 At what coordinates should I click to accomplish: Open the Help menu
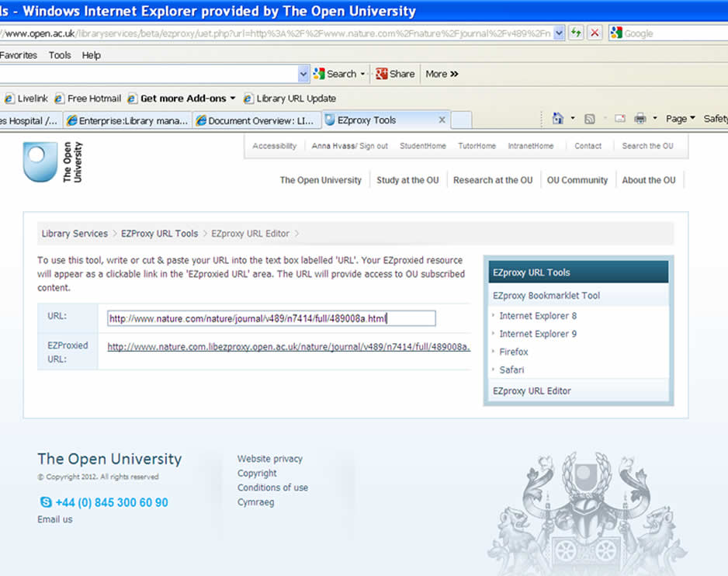coord(92,55)
